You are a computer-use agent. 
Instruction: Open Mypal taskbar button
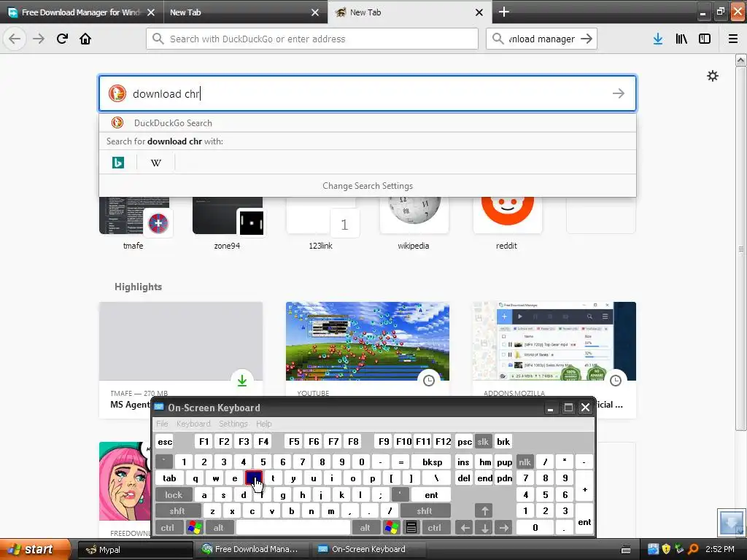click(135, 549)
